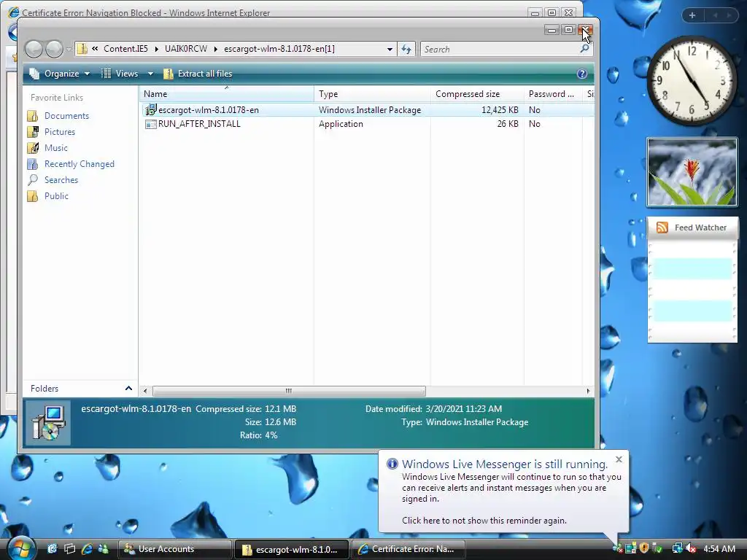This screenshot has height=560, width=747.
Task: Select escargot-wlm-8.1.0178-en installer file row
Action: tap(367, 110)
